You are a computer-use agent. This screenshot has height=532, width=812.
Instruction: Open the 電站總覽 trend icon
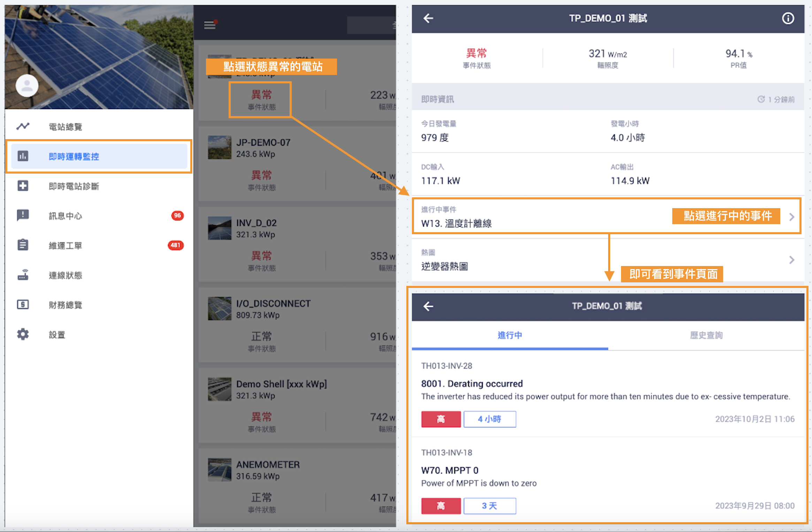23,126
